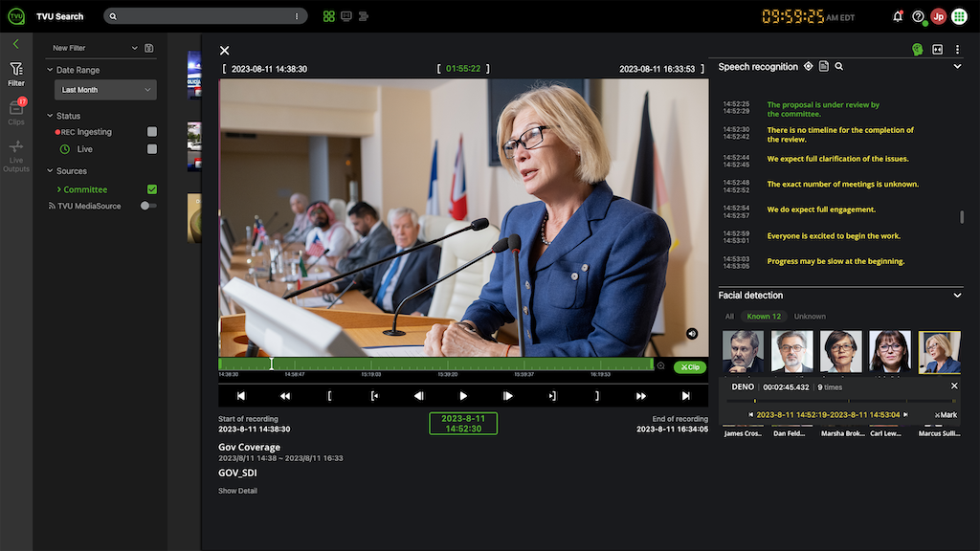Toggle the TVU MediaSource source switch
Screen dimensions: 980x551
pyautogui.click(x=150, y=205)
